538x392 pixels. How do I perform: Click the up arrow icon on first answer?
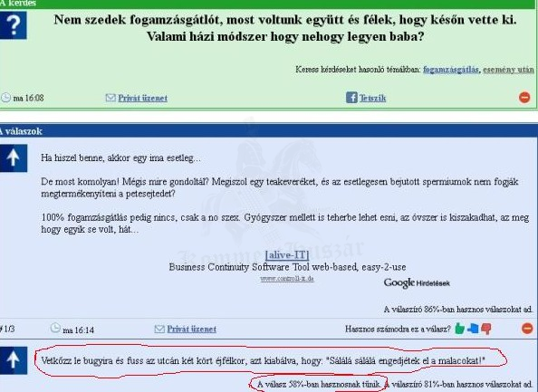[14, 158]
